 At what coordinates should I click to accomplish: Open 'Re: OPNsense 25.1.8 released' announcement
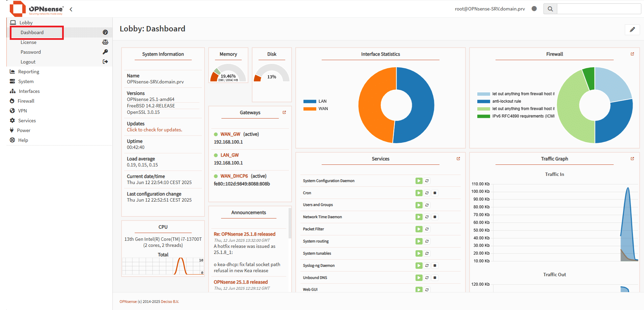pyautogui.click(x=244, y=234)
